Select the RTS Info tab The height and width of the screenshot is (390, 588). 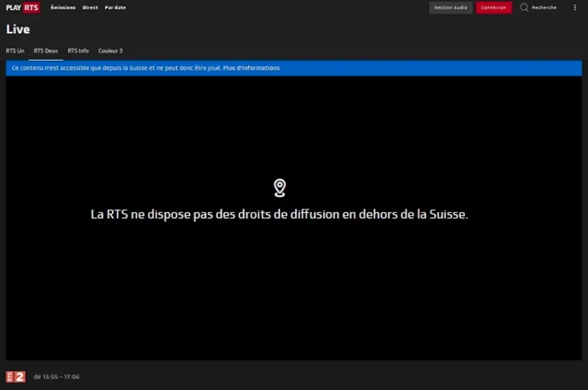pyautogui.click(x=78, y=51)
